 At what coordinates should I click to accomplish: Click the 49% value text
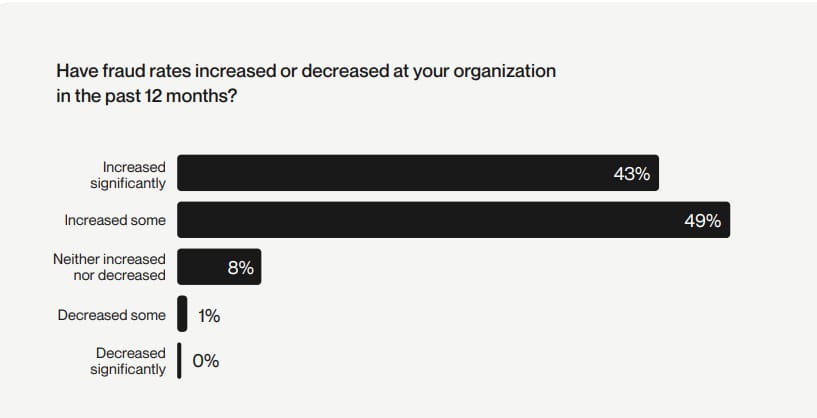coord(702,220)
